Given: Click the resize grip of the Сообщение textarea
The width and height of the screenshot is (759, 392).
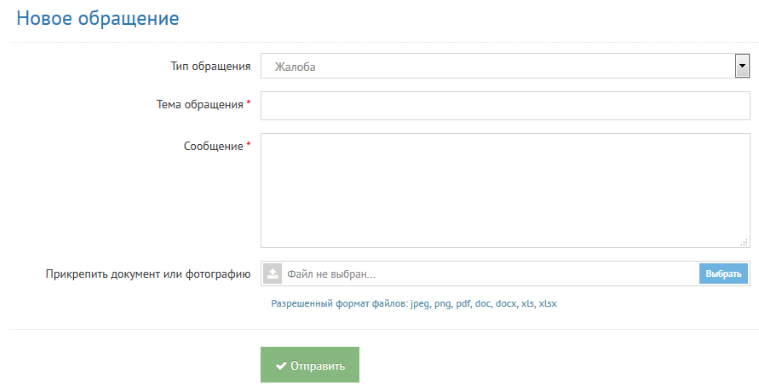Looking at the screenshot, I should pos(744,242).
